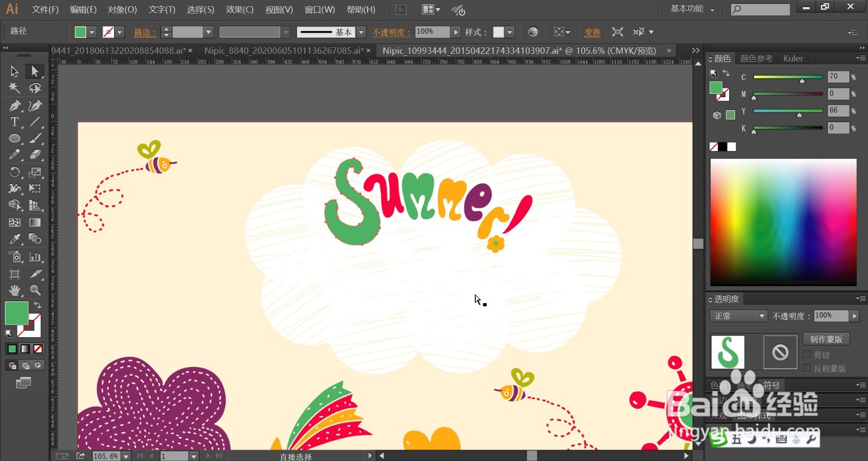Open the opacity slider arrow in Transparency panel
Image resolution: width=868 pixels, height=461 pixels.
[x=854, y=315]
